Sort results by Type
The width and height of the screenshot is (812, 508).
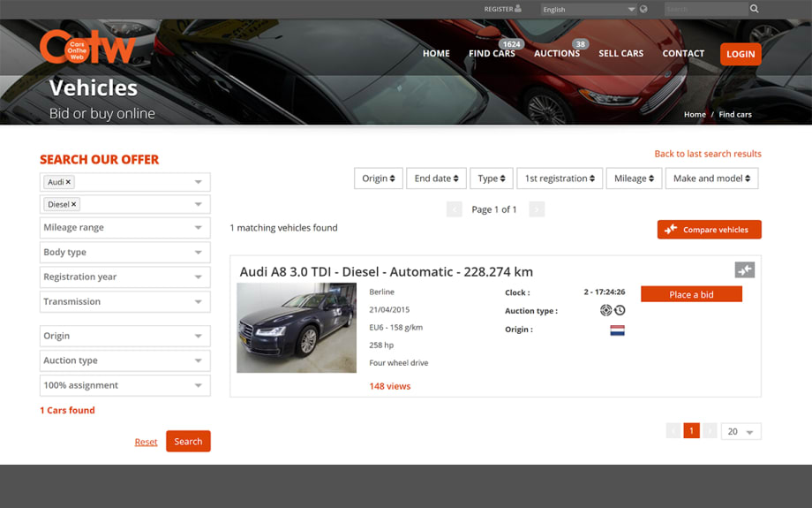(x=492, y=178)
